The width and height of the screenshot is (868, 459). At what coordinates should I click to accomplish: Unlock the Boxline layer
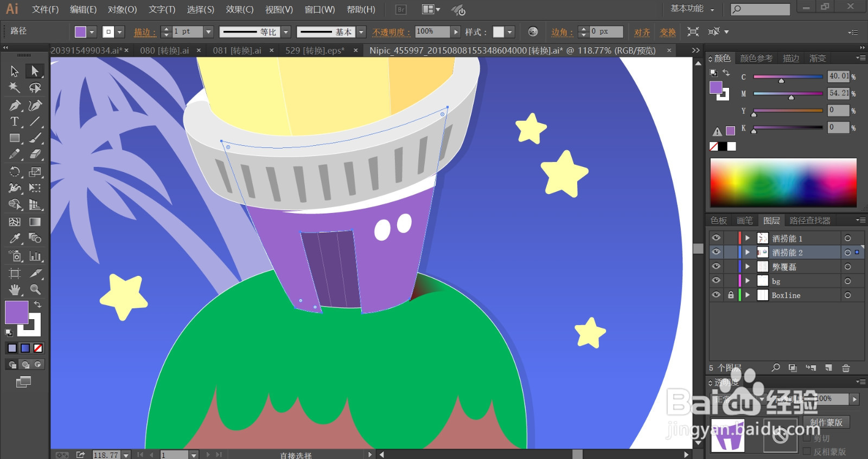coord(731,295)
